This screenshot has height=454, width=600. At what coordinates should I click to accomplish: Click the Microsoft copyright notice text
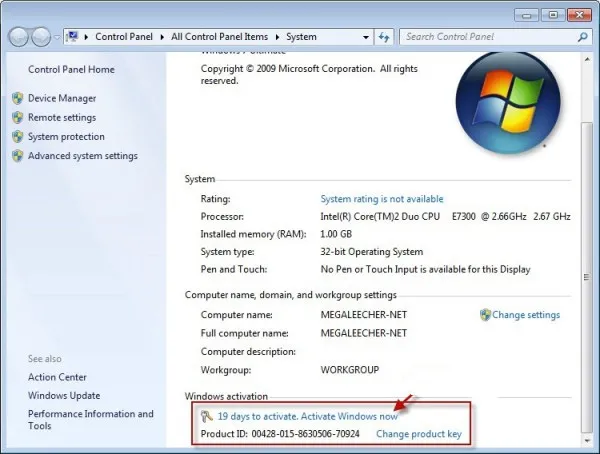pyautogui.click(x=309, y=75)
